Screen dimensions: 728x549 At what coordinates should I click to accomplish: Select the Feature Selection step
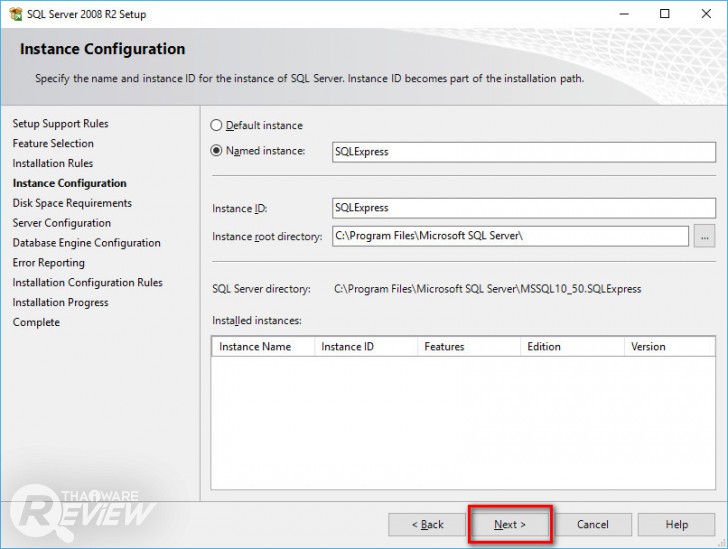(53, 144)
